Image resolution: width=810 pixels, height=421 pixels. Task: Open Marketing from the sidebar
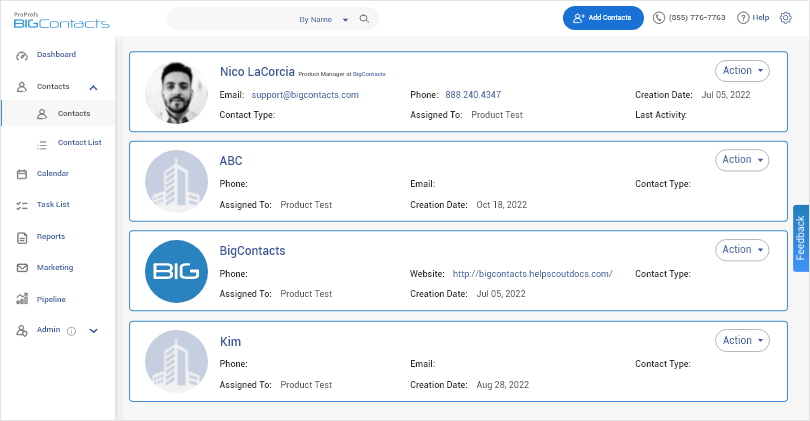pyautogui.click(x=55, y=268)
